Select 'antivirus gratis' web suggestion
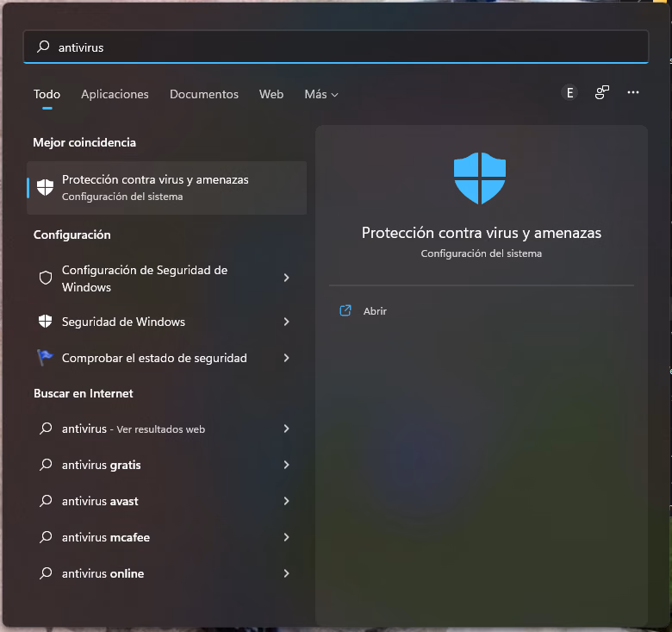This screenshot has width=672, height=632. (167, 465)
